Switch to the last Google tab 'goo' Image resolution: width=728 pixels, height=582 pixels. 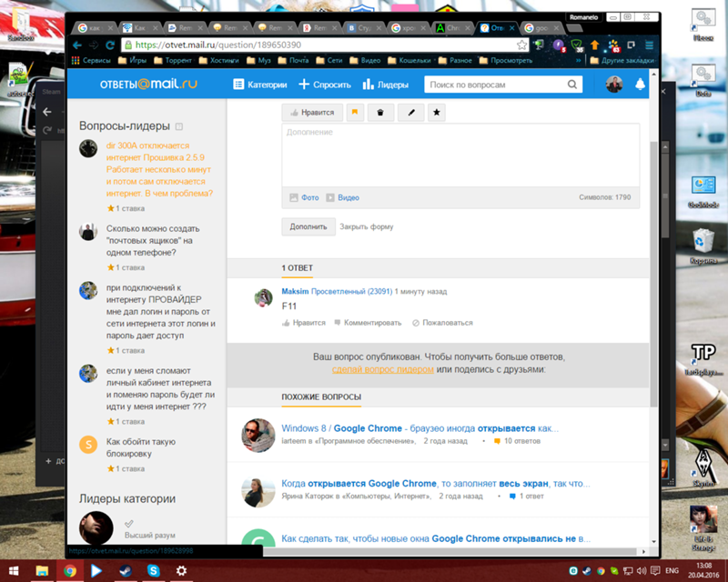click(541, 28)
